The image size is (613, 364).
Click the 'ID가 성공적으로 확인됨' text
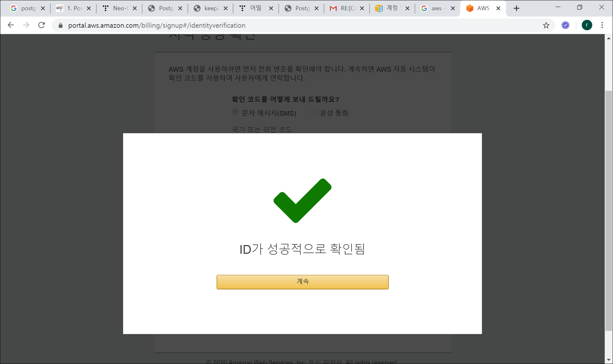(x=302, y=249)
